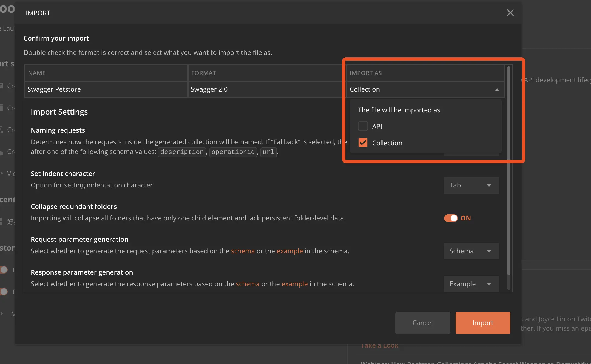
Task: Uncheck the Collection checkbox
Action: pyautogui.click(x=363, y=143)
